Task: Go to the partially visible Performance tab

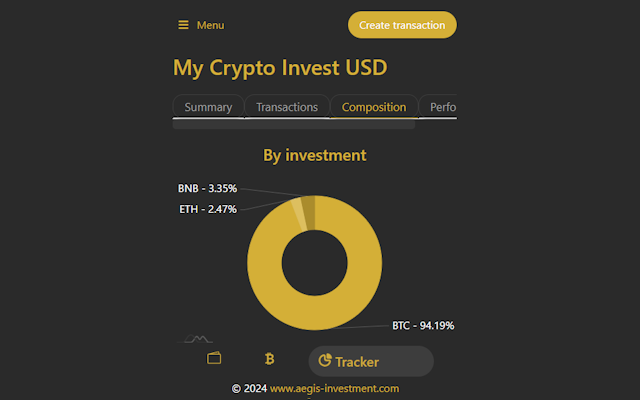Action: [x=442, y=107]
